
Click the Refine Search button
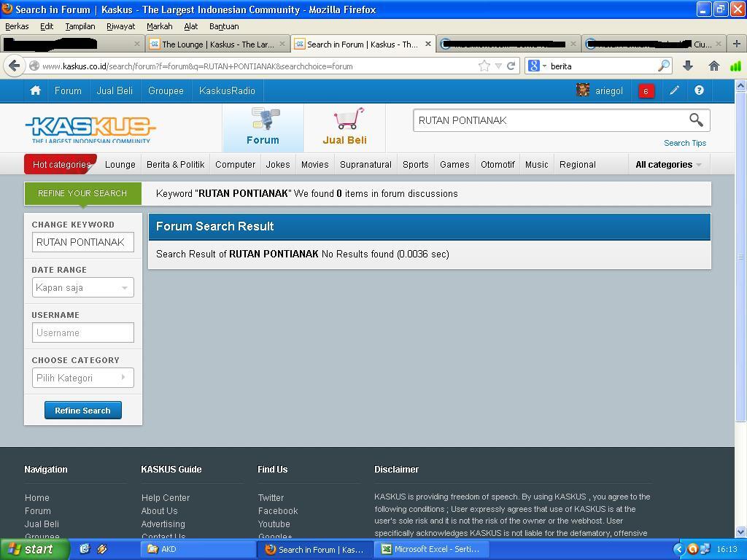[83, 410]
